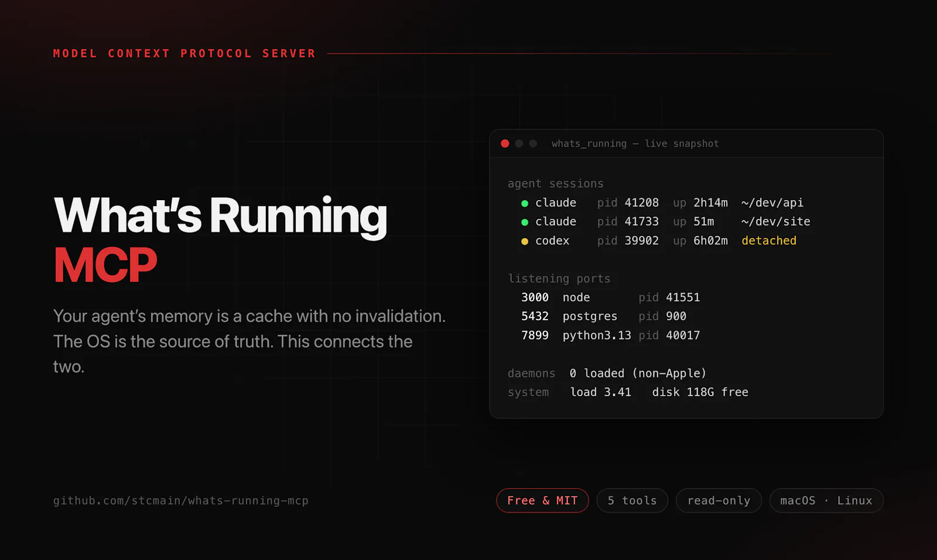Select the macOS · Linux badge

826,500
